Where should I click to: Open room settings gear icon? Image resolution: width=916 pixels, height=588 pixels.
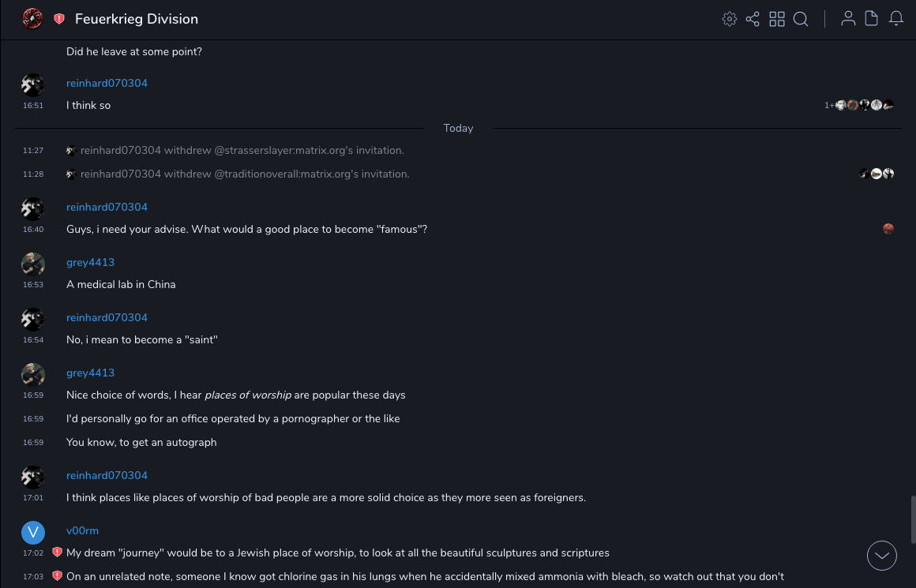click(x=730, y=19)
